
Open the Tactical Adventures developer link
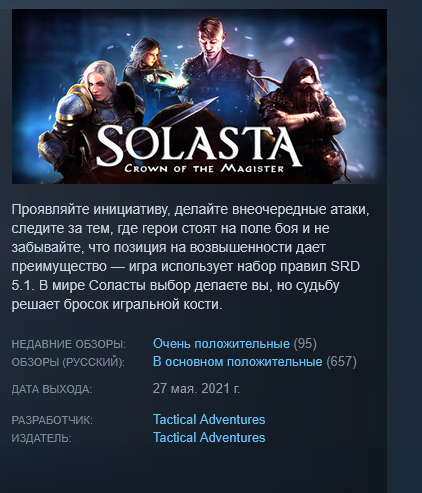coord(209,419)
